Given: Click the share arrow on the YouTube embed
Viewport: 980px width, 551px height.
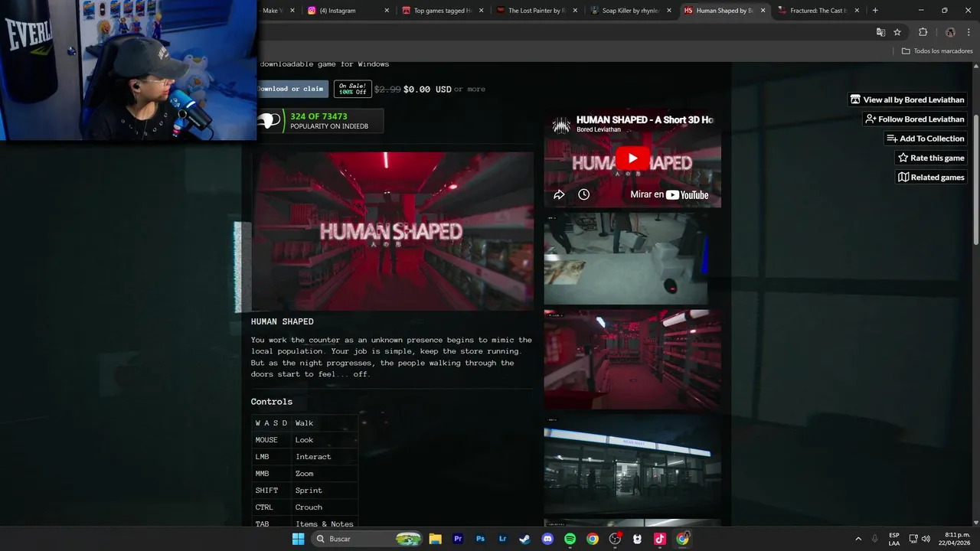Looking at the screenshot, I should tap(559, 194).
